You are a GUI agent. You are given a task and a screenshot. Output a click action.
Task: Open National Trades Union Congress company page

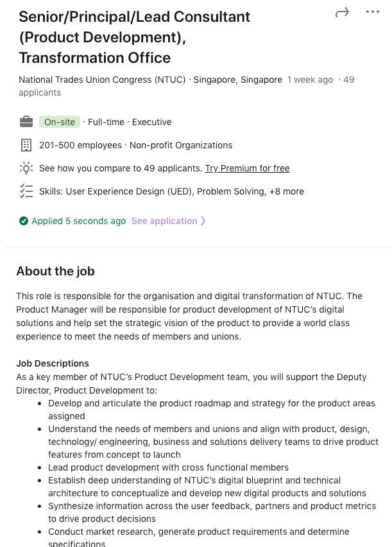pyautogui.click(x=102, y=80)
